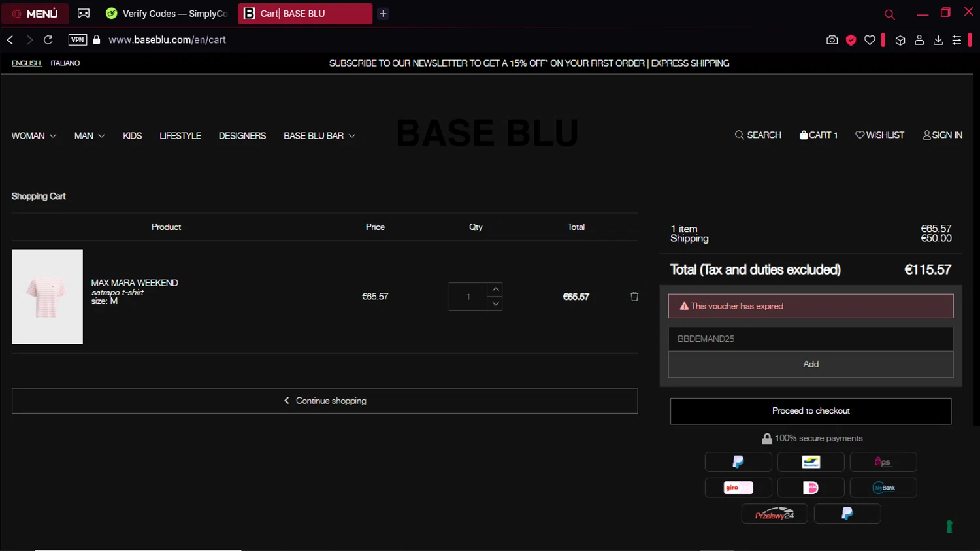Take a snapshot with camera icon
This screenshot has height=551, width=980.
(832, 40)
